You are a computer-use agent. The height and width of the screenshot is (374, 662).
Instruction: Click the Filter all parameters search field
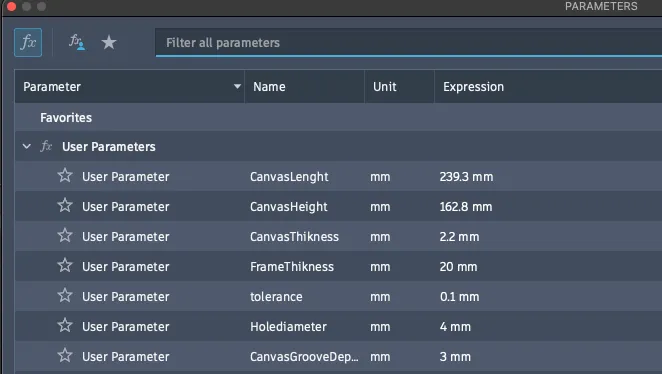click(409, 43)
